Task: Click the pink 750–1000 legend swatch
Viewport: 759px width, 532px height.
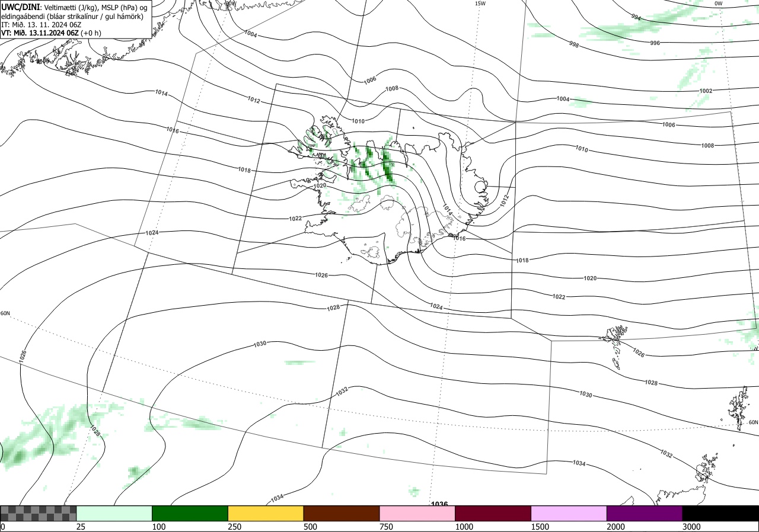Action: click(x=417, y=513)
